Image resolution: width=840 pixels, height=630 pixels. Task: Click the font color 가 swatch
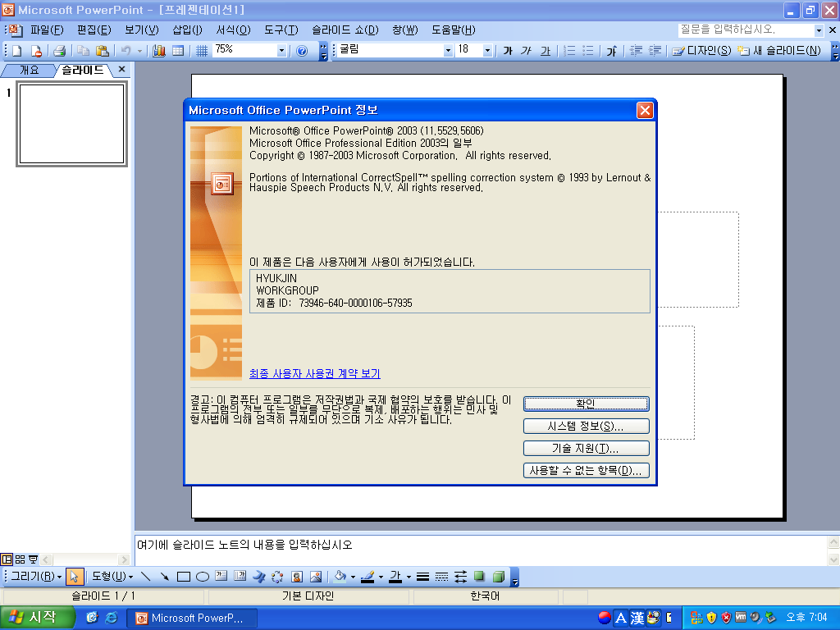[x=396, y=577]
